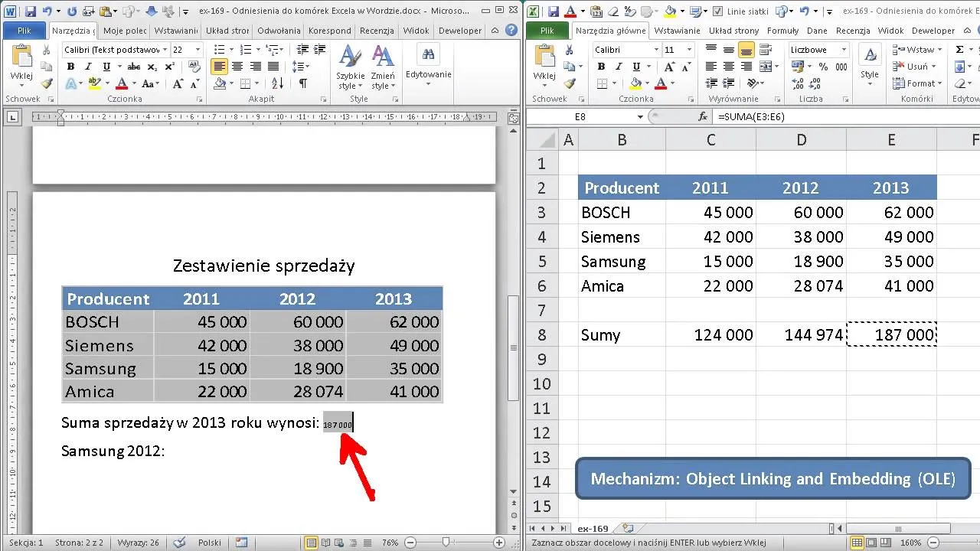Click the fx insert function icon
The image size is (980, 551).
(703, 117)
